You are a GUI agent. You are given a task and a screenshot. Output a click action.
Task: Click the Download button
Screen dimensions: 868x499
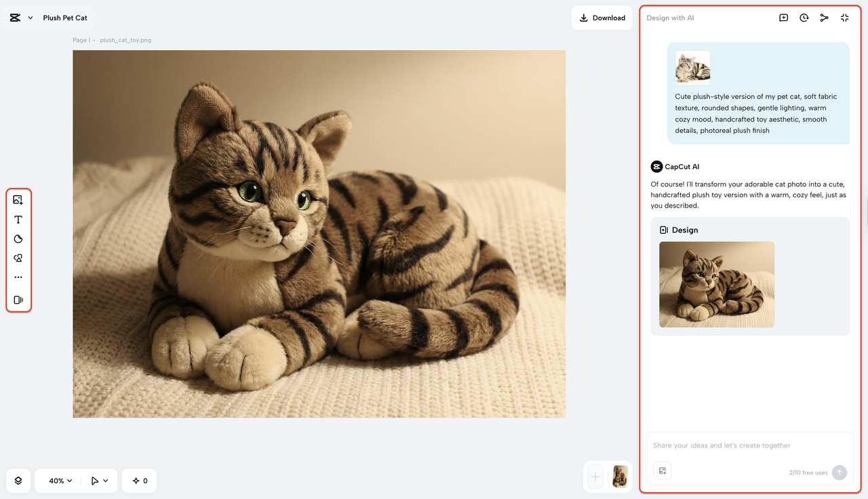[601, 18]
